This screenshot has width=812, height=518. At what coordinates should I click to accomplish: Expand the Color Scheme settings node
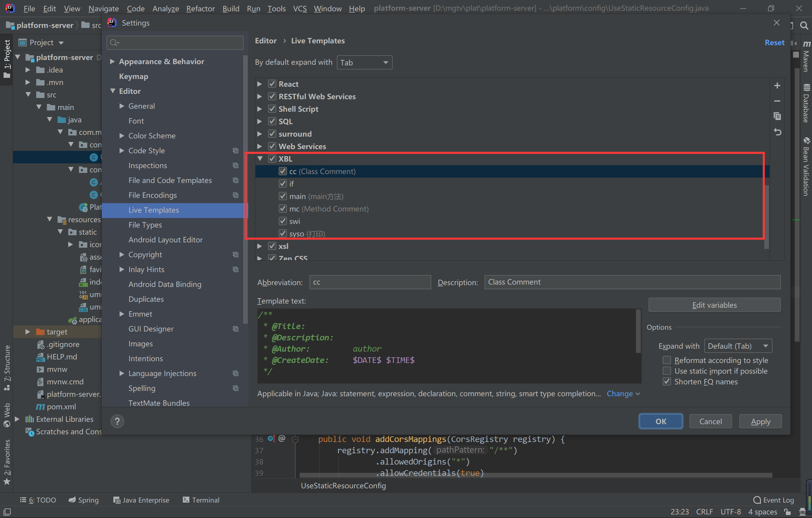pyautogui.click(x=122, y=136)
